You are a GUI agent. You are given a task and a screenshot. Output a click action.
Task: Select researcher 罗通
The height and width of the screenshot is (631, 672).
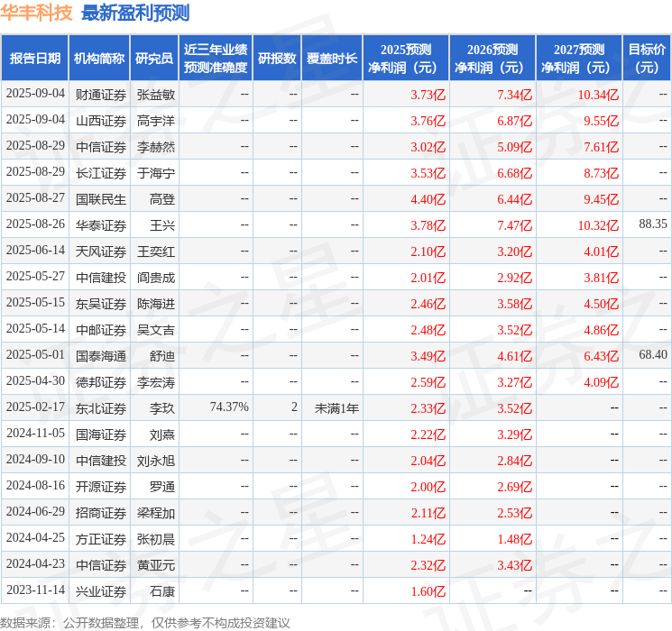162,487
